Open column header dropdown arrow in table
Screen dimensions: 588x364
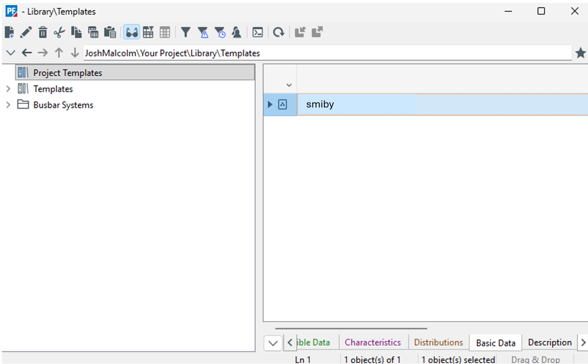[289, 85]
